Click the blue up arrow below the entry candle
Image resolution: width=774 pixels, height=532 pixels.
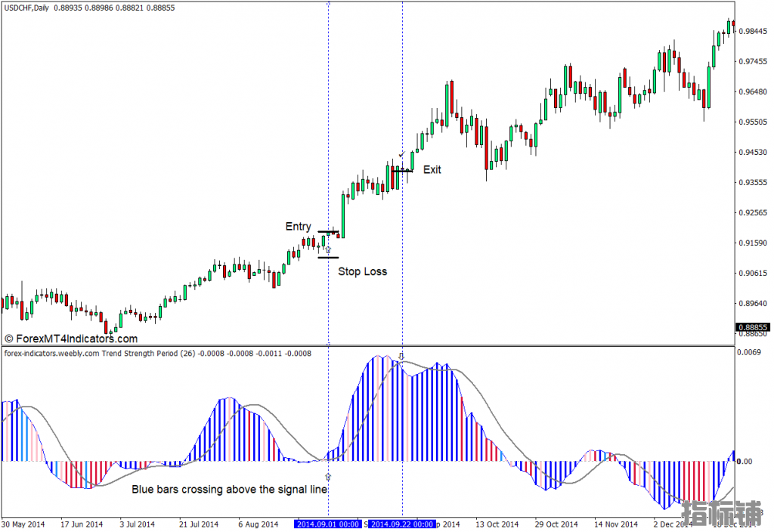(328, 249)
